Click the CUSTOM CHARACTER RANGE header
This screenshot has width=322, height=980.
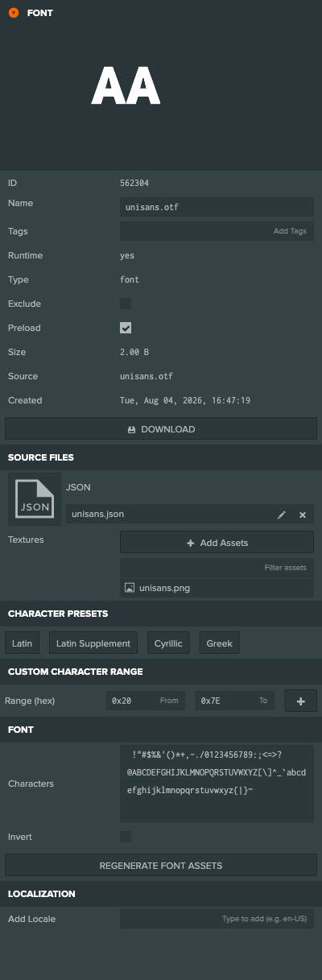pyautogui.click(x=161, y=672)
